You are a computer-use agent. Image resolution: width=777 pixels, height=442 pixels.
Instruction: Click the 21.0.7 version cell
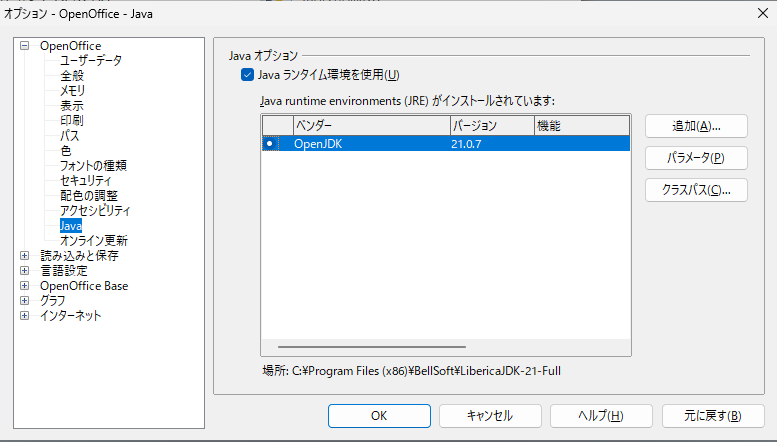(x=466, y=144)
